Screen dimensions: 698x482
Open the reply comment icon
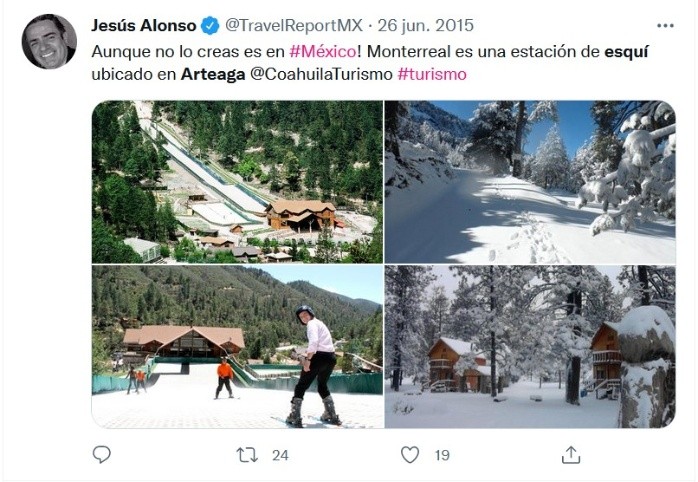point(101,455)
